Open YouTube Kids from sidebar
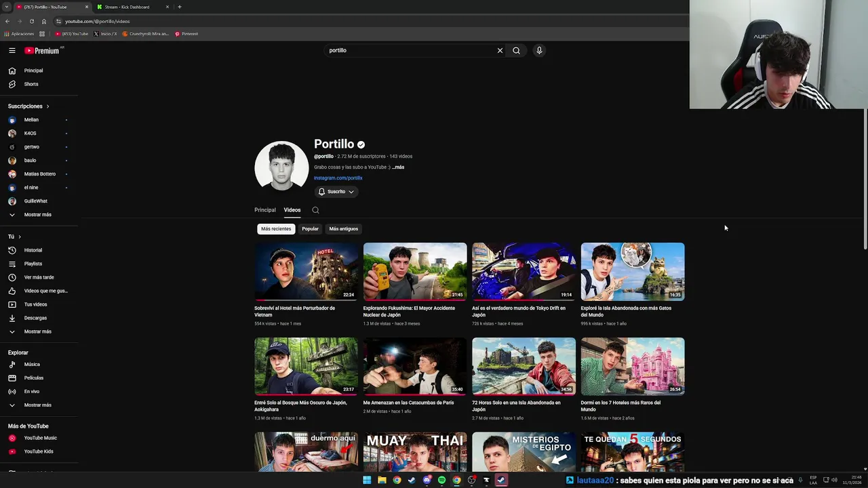Image resolution: width=868 pixels, height=488 pixels. 39,451
